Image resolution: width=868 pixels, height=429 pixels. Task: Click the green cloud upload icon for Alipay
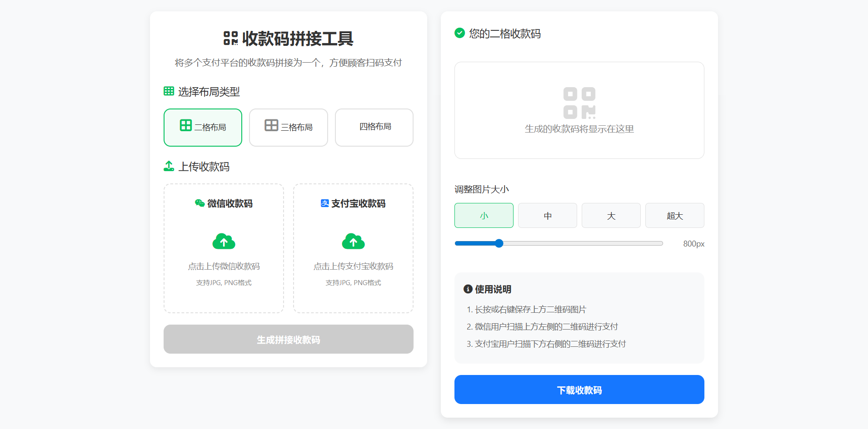click(353, 241)
